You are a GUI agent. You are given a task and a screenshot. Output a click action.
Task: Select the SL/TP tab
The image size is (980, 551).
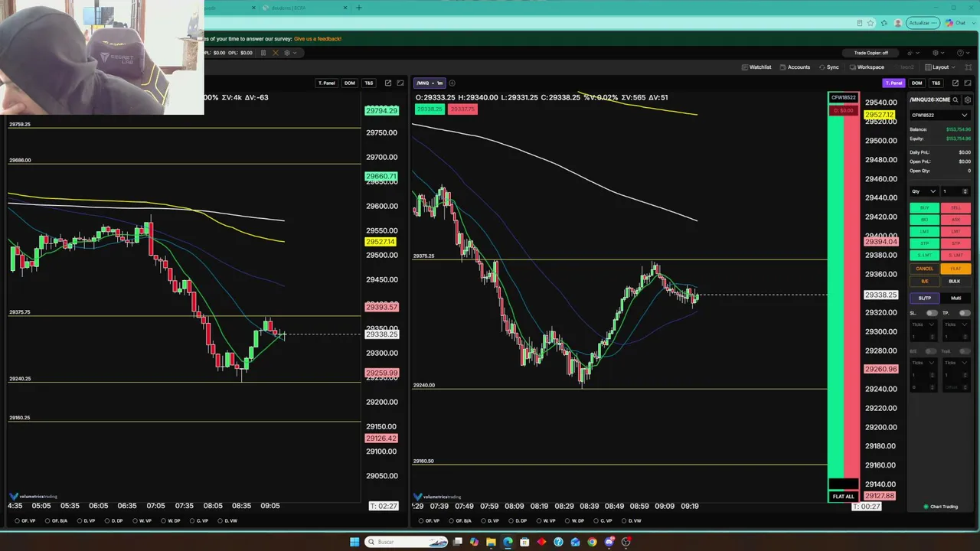point(925,298)
